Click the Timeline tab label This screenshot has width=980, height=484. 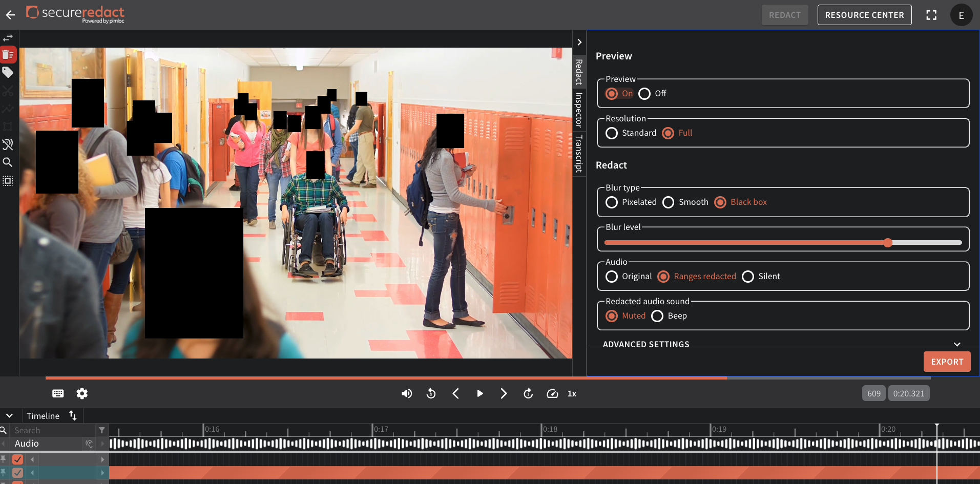click(43, 416)
